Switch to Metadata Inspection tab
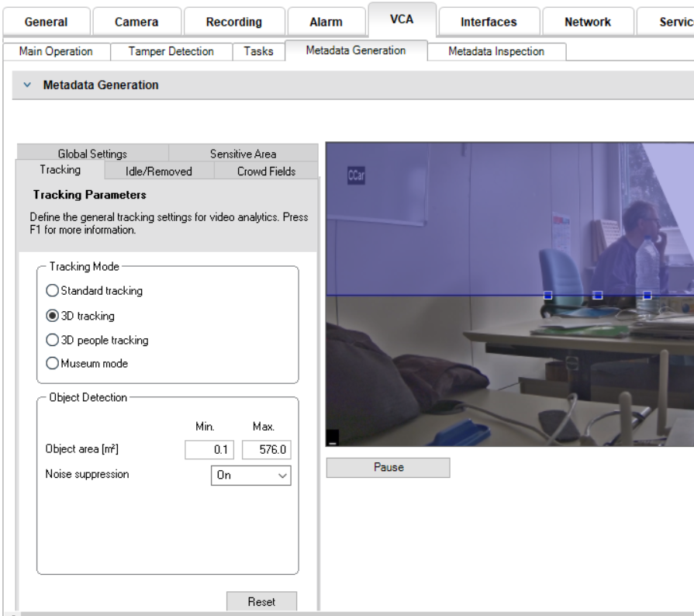Viewport: 694px width, 616px height. (496, 52)
